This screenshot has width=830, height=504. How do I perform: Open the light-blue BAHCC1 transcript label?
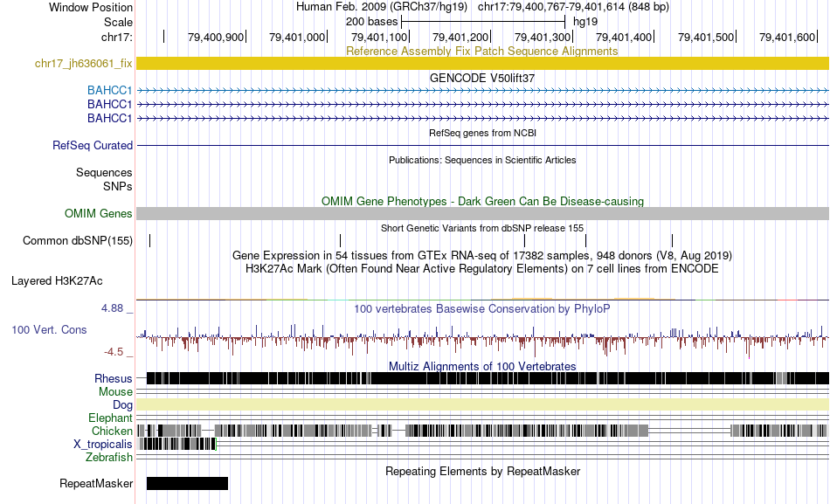pyautogui.click(x=109, y=91)
